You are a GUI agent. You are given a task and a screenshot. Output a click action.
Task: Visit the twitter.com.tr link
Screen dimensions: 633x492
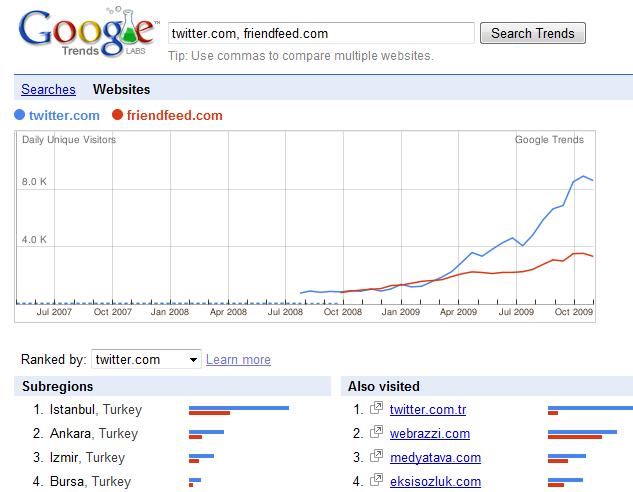[x=428, y=410]
